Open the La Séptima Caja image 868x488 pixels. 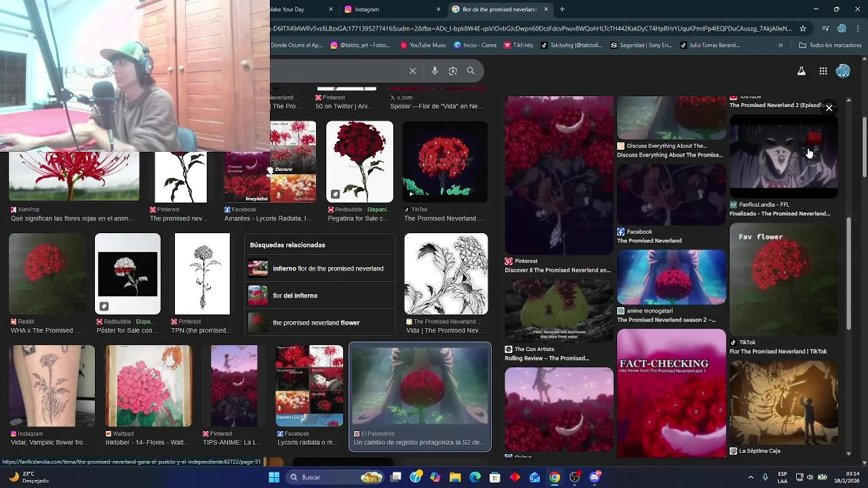[x=784, y=403]
